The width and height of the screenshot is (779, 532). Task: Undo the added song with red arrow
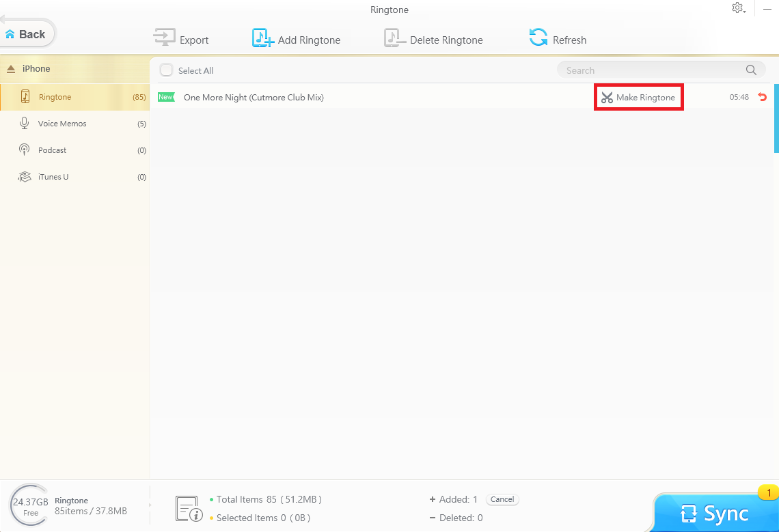click(x=763, y=97)
